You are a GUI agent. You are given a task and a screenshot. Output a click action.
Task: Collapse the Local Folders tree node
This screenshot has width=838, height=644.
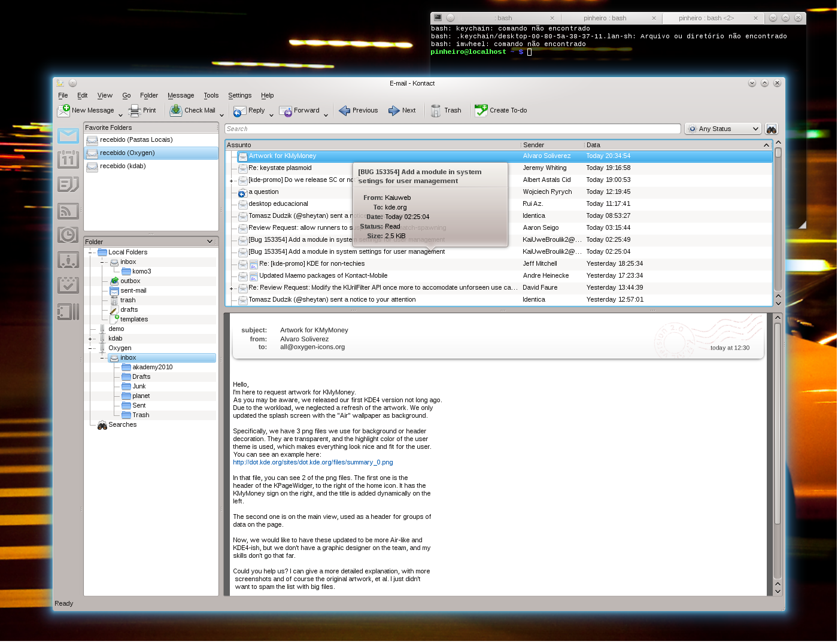[x=90, y=253]
